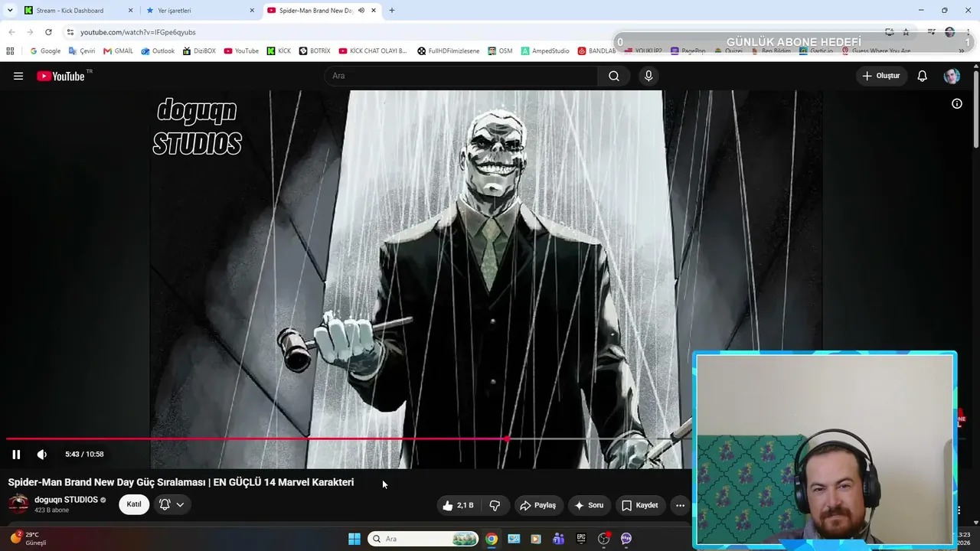Open the FullHDFilmizlesene bookmark
Viewport: 980px width, 551px height.
(449, 51)
